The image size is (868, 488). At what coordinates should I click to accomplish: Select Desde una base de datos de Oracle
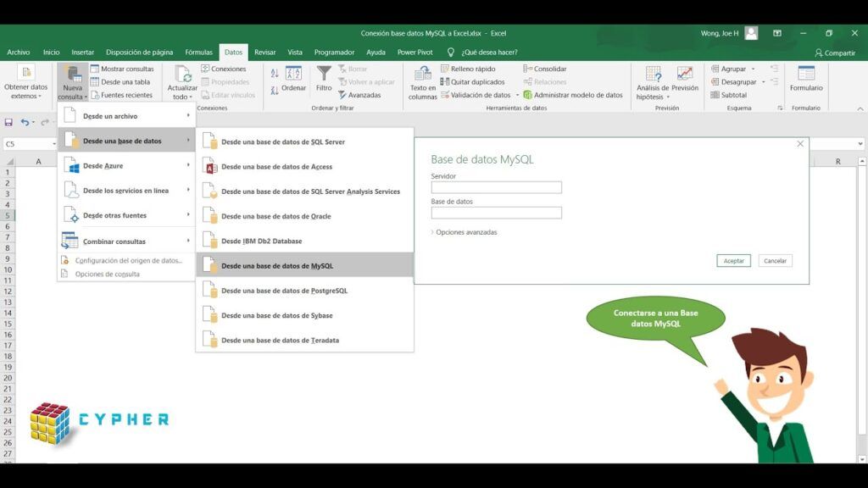(x=305, y=216)
